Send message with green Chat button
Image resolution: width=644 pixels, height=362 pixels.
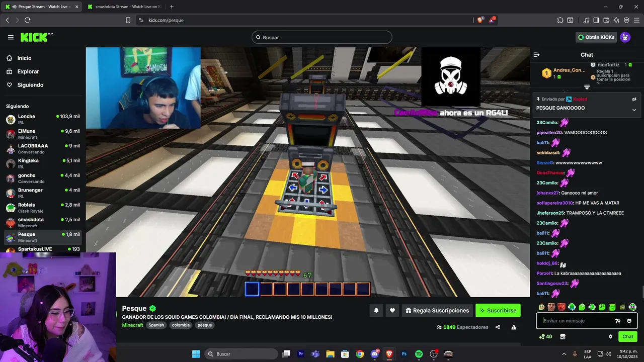click(x=628, y=337)
